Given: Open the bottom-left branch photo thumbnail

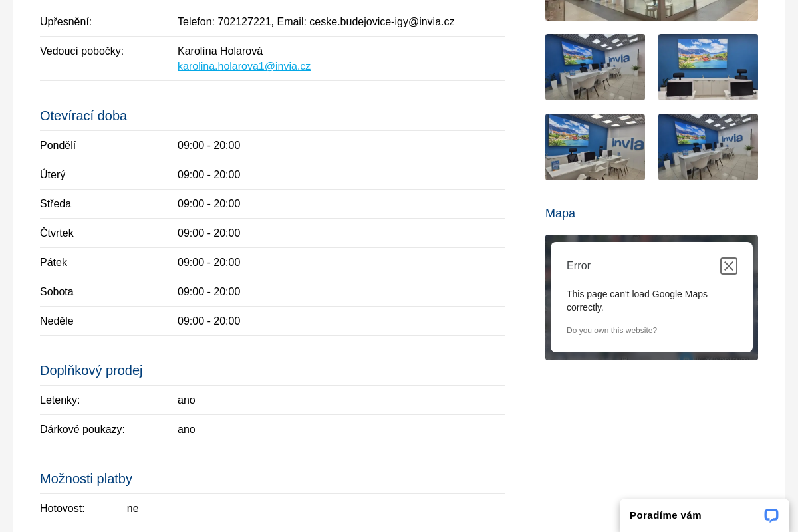Looking at the screenshot, I should click(x=595, y=147).
